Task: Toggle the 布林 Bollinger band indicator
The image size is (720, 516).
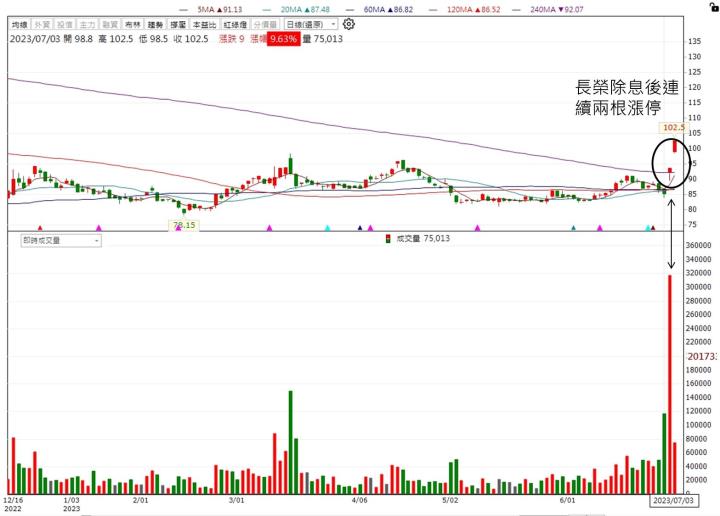Action: (130, 23)
